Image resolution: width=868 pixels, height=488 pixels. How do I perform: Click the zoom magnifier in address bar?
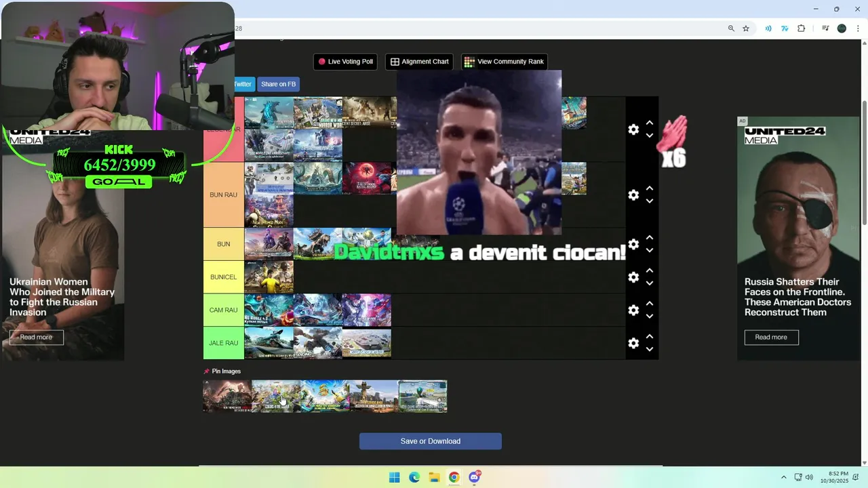[x=731, y=28]
